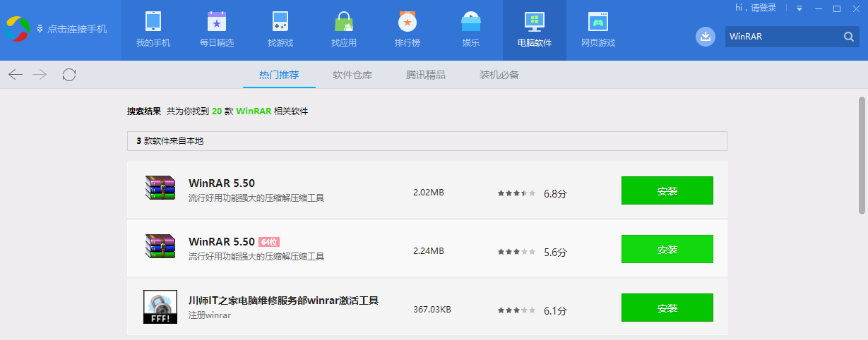Image resolution: width=868 pixels, height=340 pixels.
Task: Click the app logo icon
Action: pos(18,29)
